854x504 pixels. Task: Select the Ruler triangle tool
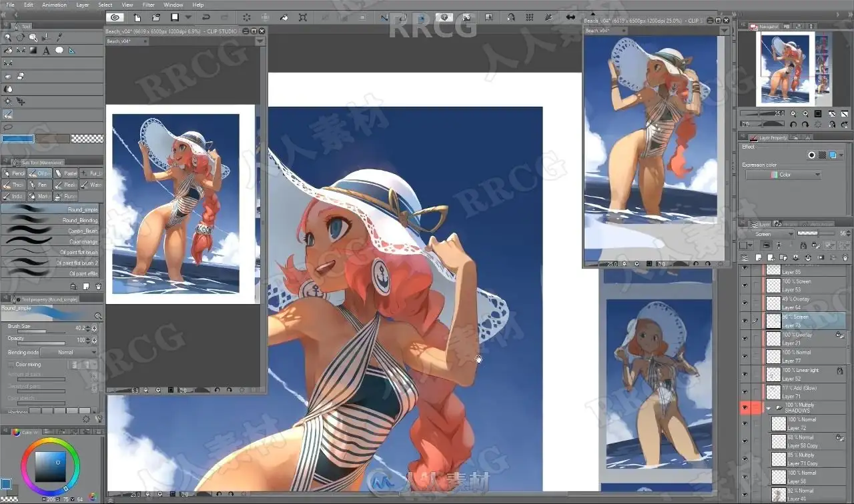[x=72, y=50]
